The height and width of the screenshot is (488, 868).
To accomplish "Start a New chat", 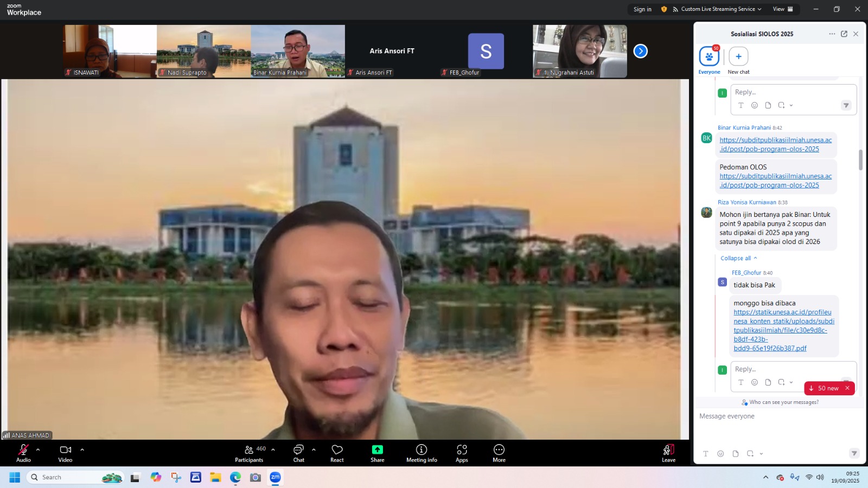I will (738, 57).
